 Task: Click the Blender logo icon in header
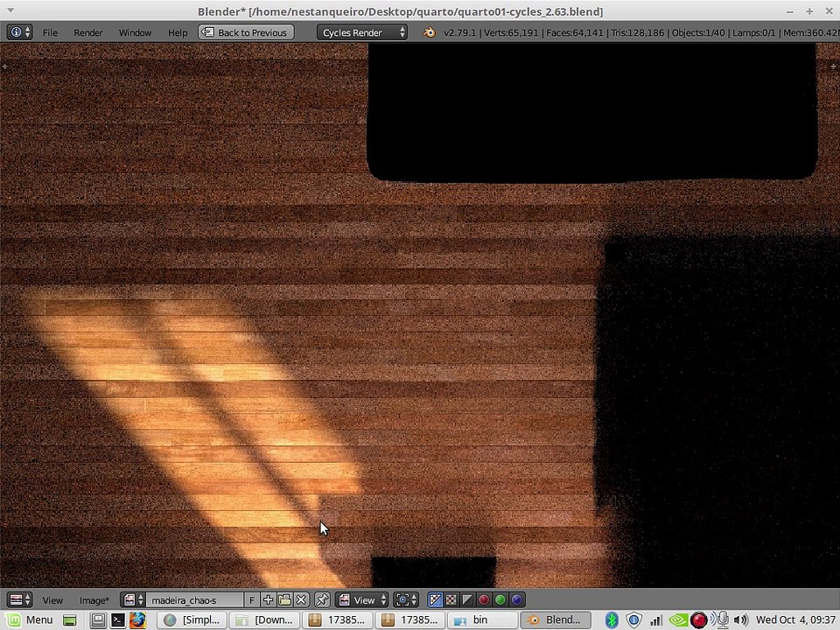point(429,32)
